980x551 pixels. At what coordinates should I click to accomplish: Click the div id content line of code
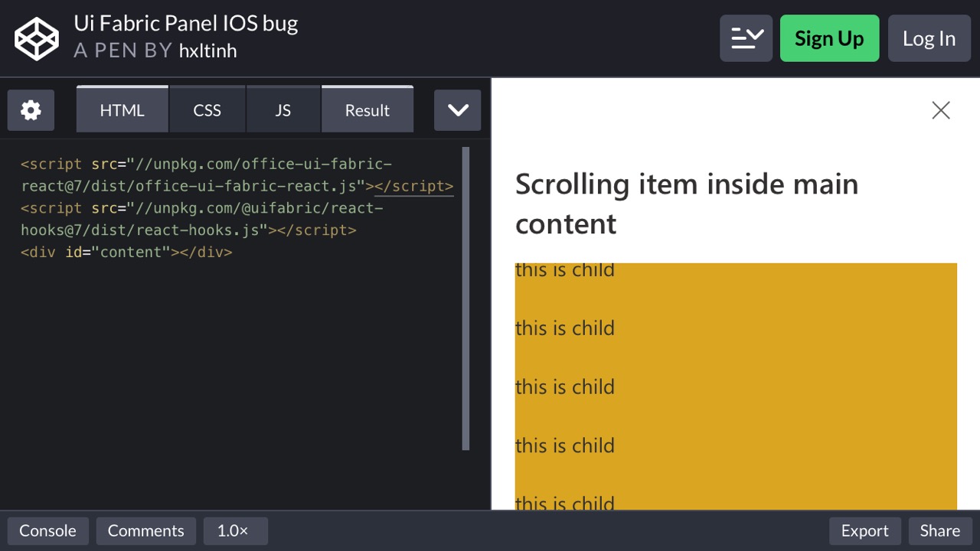(x=126, y=252)
